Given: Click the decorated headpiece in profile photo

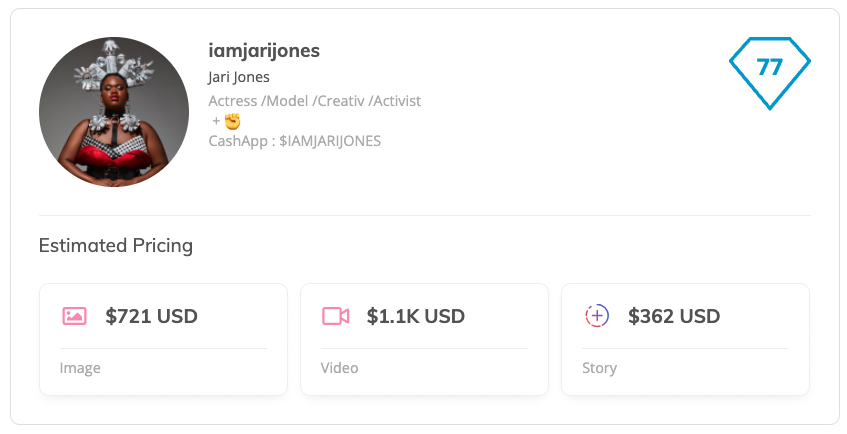Looking at the screenshot, I should tap(114, 64).
